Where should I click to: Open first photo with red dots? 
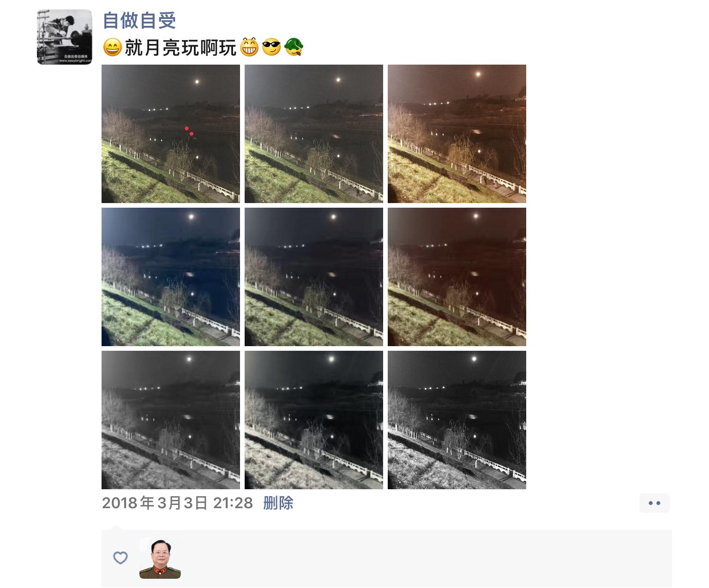tap(171, 134)
